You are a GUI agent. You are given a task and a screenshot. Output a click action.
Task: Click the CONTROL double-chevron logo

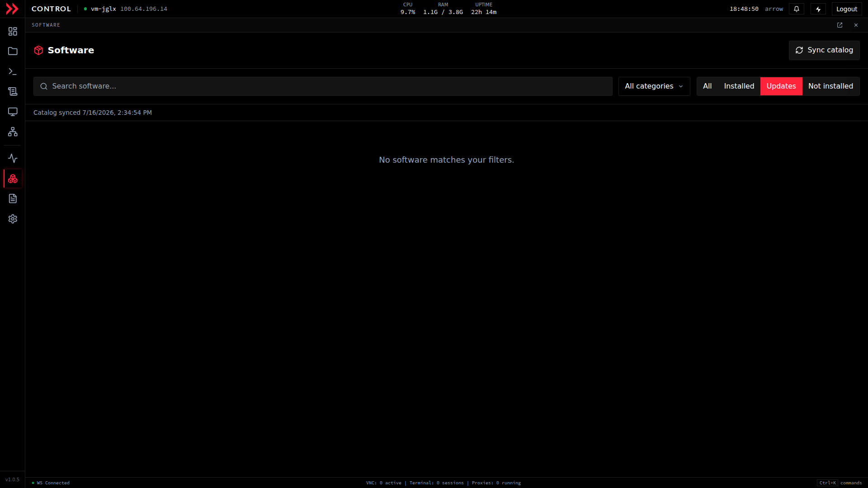click(12, 9)
